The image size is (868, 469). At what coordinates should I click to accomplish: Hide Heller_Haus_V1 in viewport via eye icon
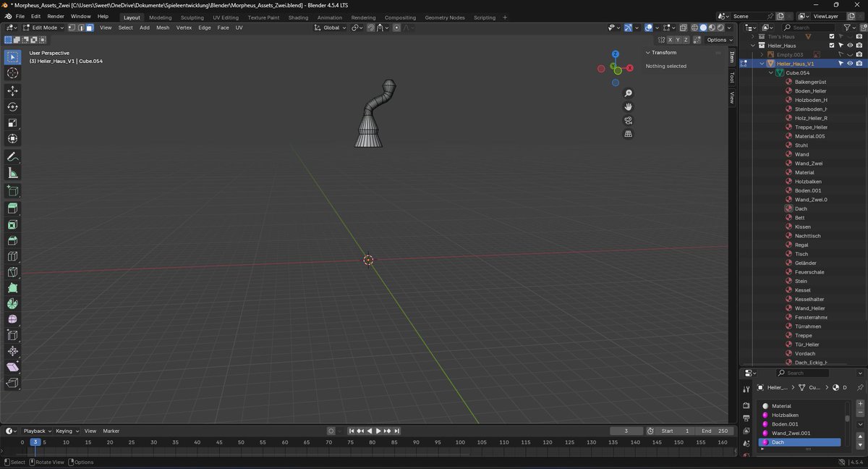[x=850, y=63]
